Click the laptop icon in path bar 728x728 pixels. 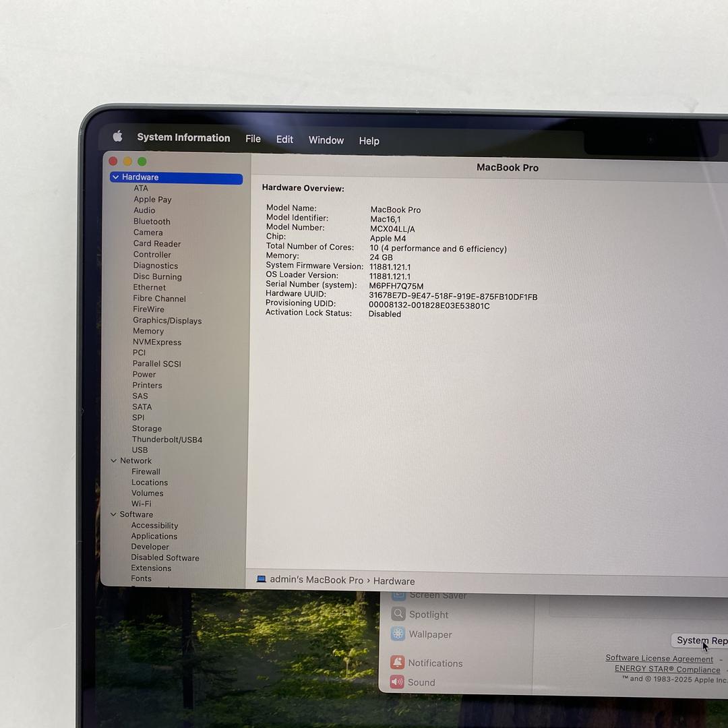(262, 579)
